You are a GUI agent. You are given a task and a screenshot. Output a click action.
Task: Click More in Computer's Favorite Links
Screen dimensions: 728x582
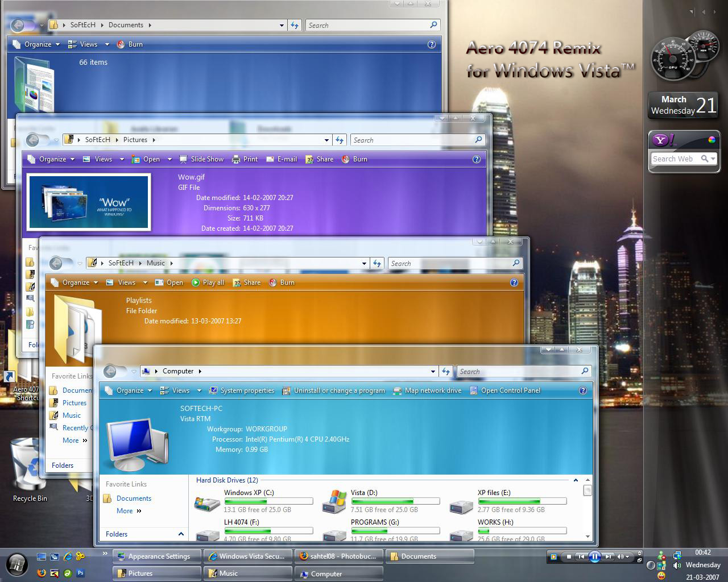coord(129,511)
